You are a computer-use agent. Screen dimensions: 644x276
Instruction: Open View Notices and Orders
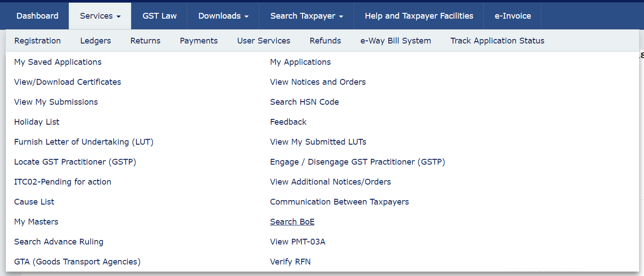[318, 82]
